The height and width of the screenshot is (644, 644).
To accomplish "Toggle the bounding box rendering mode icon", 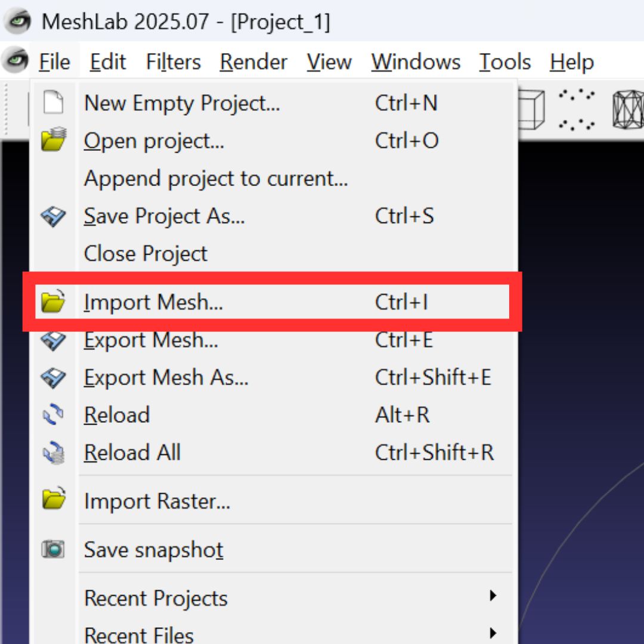I will click(x=532, y=109).
